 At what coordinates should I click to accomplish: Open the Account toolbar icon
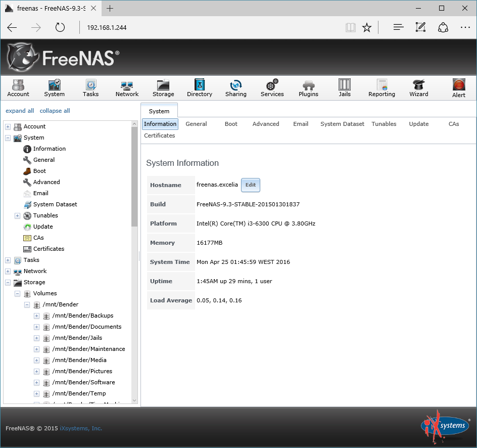18,88
